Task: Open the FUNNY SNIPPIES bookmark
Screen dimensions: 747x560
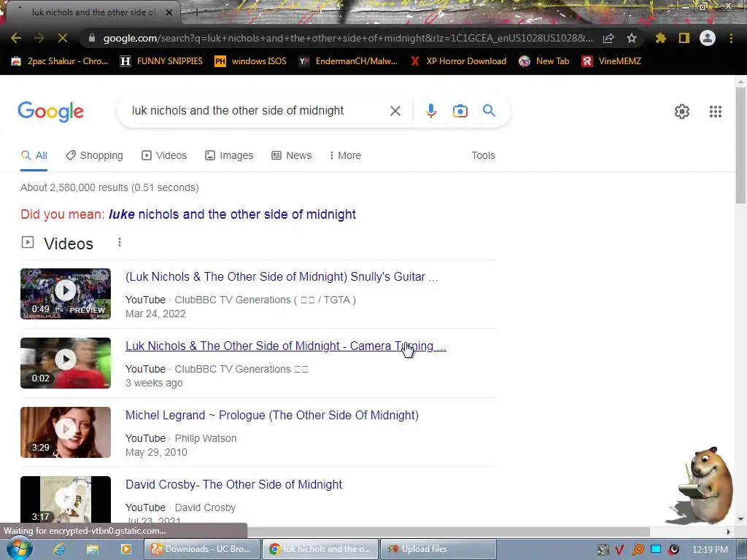Action: pos(161,61)
